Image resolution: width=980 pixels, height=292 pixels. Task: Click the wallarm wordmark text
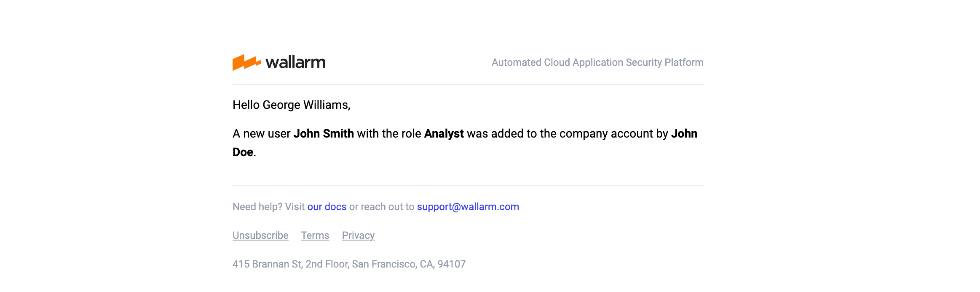click(295, 62)
